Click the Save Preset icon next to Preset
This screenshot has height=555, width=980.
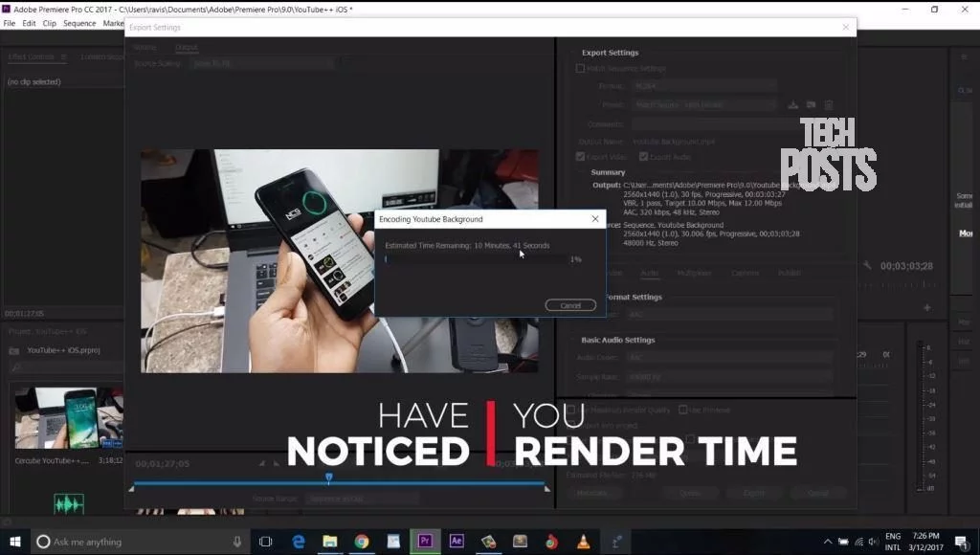pyautogui.click(x=792, y=105)
